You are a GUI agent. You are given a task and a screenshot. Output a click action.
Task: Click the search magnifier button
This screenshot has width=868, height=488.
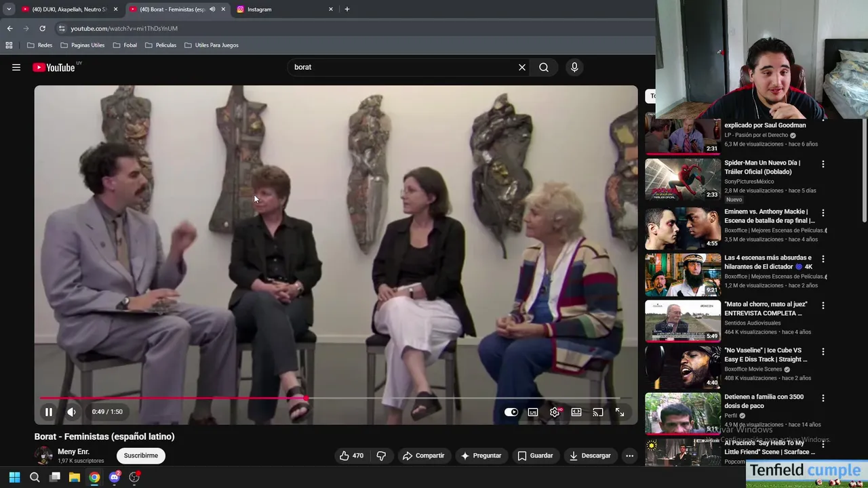(x=544, y=67)
